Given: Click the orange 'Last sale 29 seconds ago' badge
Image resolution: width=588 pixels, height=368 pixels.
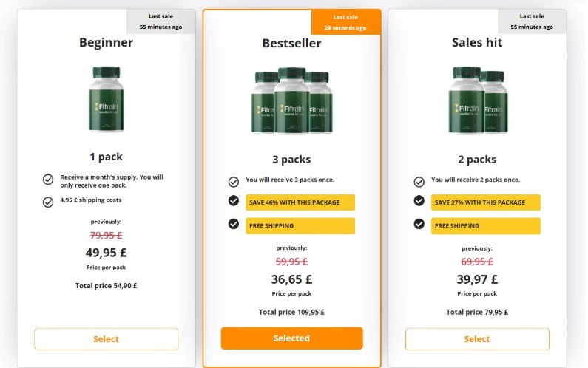Looking at the screenshot, I should click(345, 22).
